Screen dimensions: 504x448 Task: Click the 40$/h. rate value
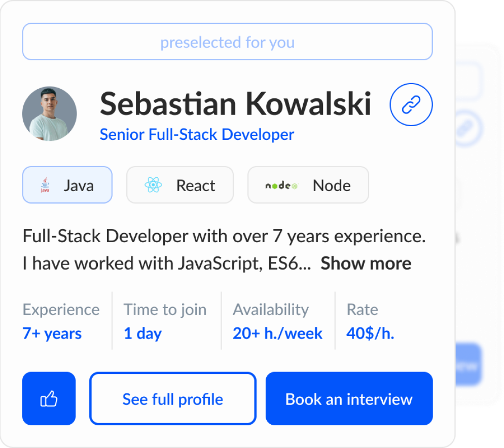[x=370, y=333]
